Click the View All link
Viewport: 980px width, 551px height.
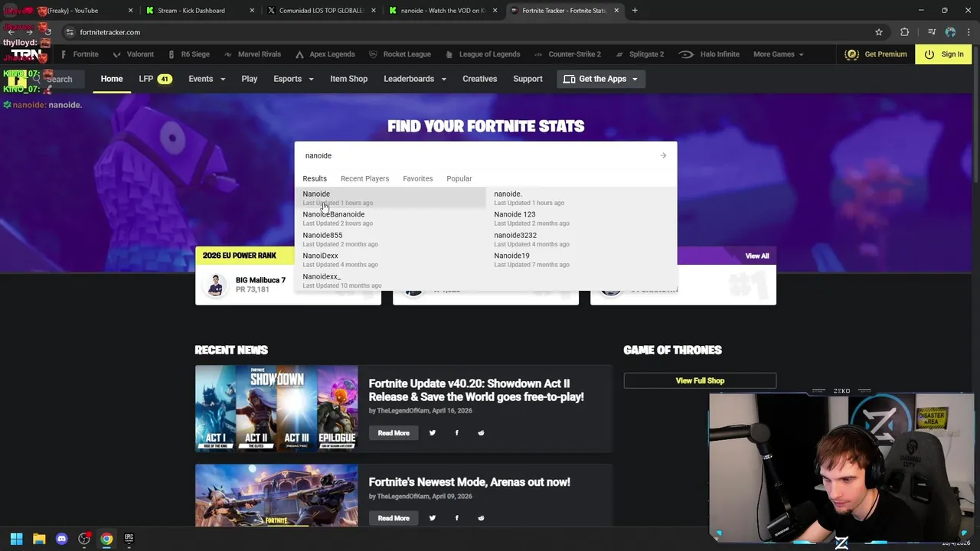pyautogui.click(x=756, y=256)
